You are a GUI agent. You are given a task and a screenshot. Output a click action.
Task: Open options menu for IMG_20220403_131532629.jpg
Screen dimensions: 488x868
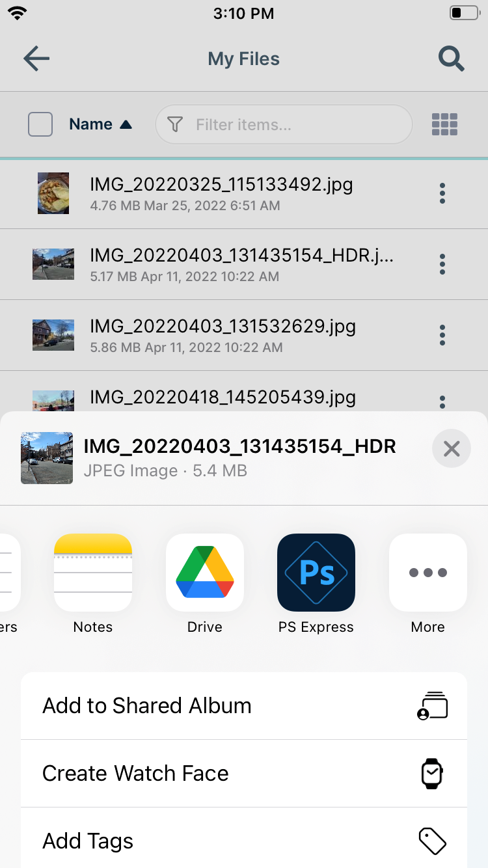pos(442,335)
